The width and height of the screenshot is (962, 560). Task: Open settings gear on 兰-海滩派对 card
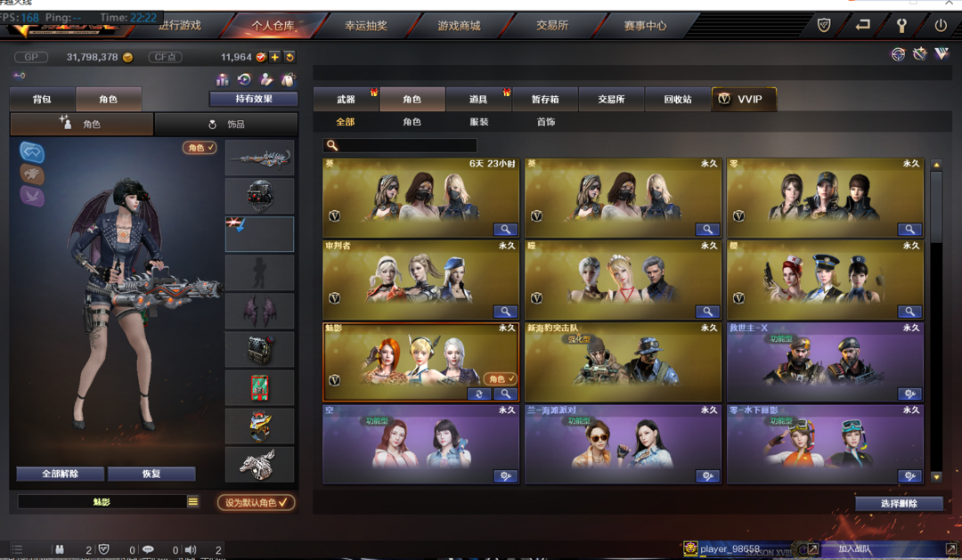(x=707, y=476)
